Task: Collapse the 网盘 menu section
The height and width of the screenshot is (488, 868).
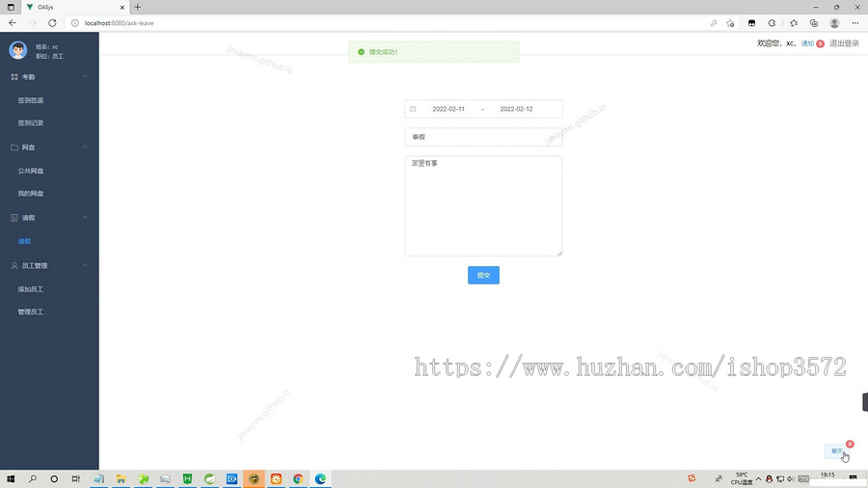Action: 85,148
